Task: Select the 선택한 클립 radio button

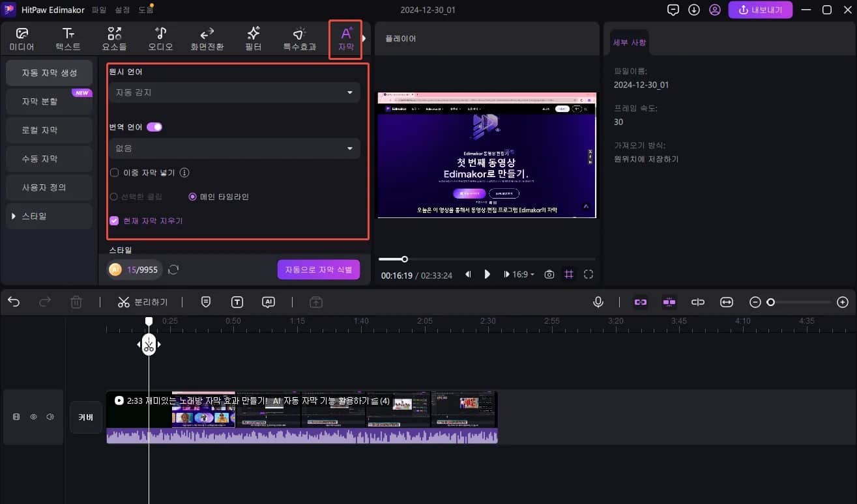Action: tap(114, 197)
